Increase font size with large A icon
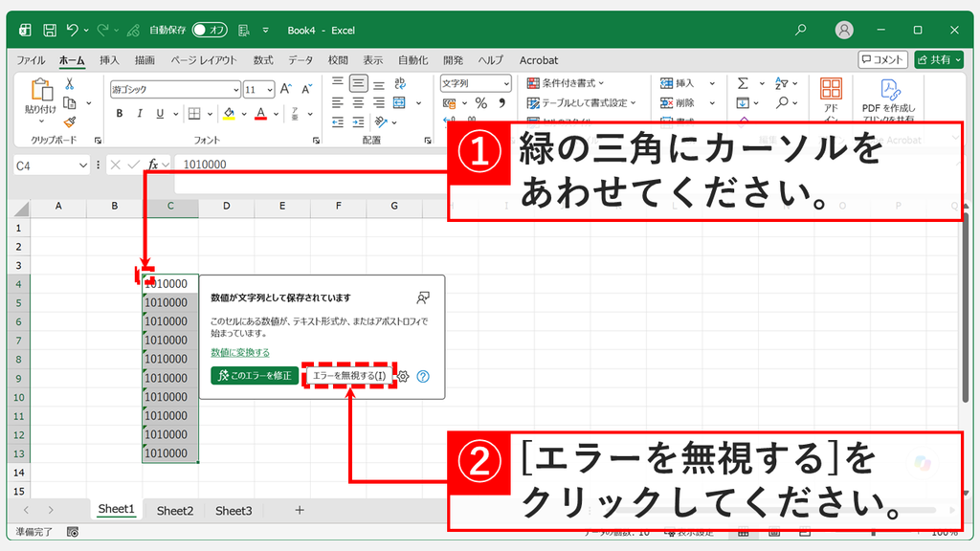The height and width of the screenshot is (551, 980). click(x=285, y=89)
